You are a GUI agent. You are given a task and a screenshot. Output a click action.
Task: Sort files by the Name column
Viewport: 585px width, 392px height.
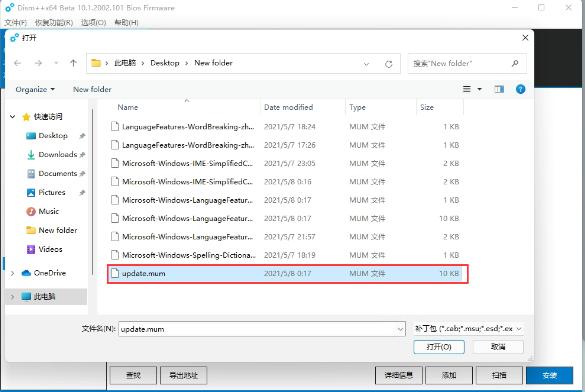[x=128, y=107]
